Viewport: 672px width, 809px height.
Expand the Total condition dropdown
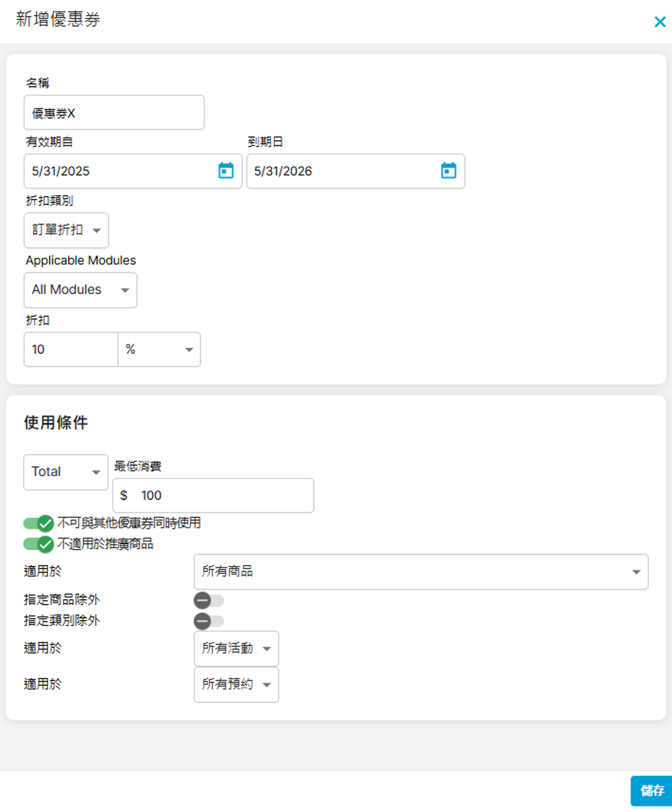click(x=66, y=472)
